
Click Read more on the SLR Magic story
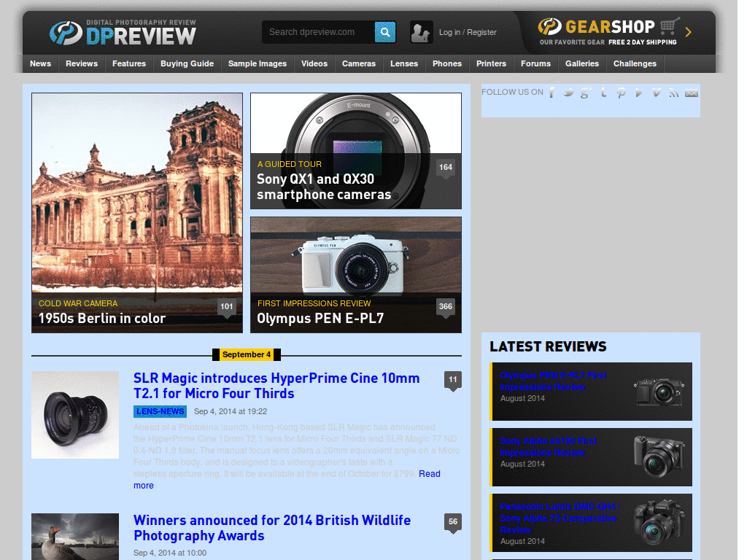click(x=429, y=473)
